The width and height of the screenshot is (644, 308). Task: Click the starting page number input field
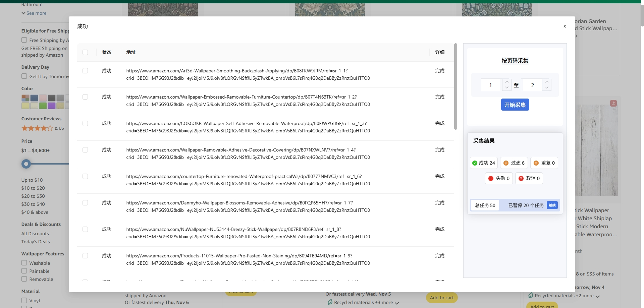tap(491, 85)
